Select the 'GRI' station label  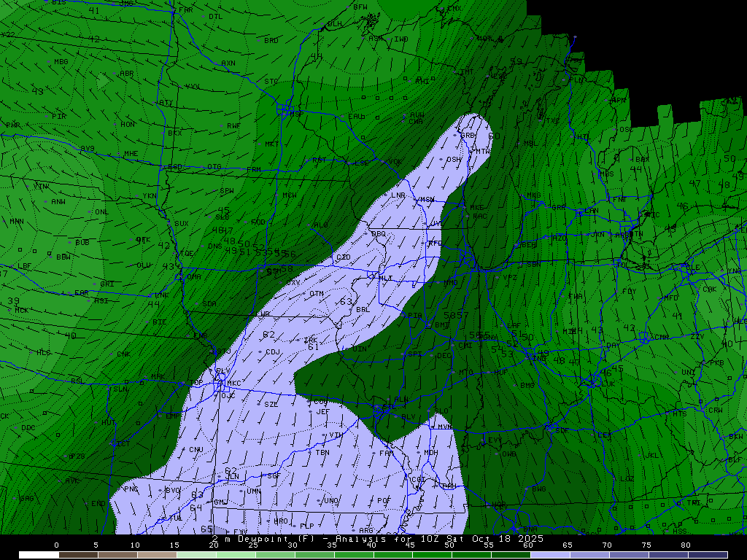pyautogui.click(x=107, y=284)
